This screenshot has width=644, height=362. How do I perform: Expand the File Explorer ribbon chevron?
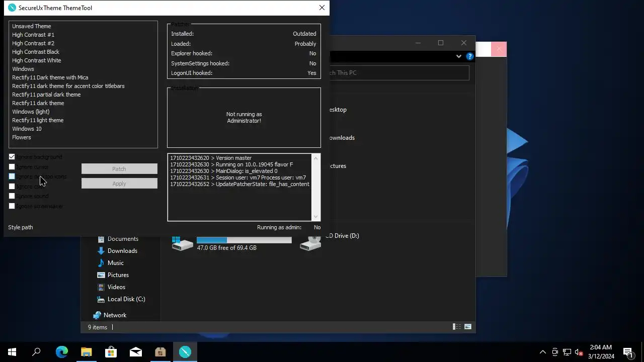pyautogui.click(x=459, y=56)
